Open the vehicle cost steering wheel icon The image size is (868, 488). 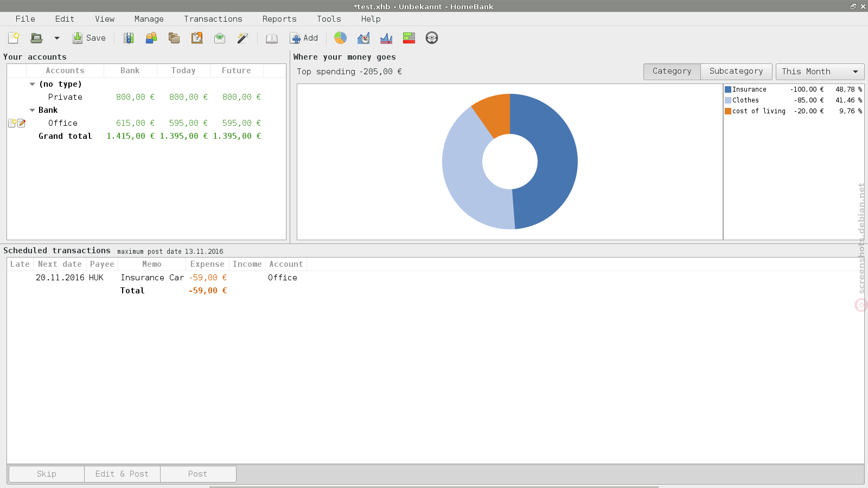click(432, 38)
